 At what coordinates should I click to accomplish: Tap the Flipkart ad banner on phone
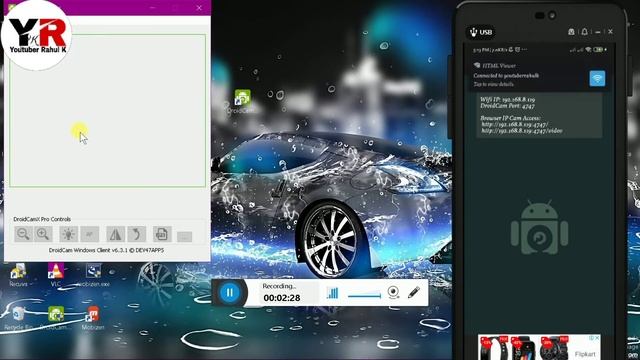click(x=539, y=347)
